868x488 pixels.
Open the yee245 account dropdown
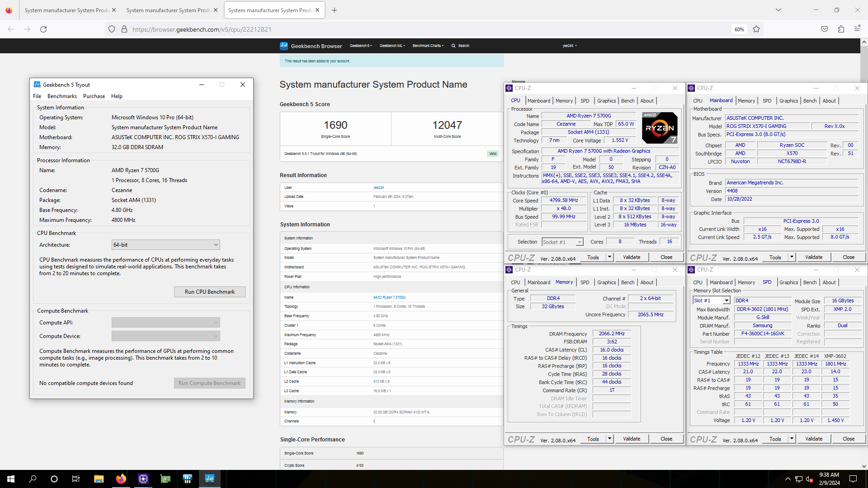(x=570, y=46)
